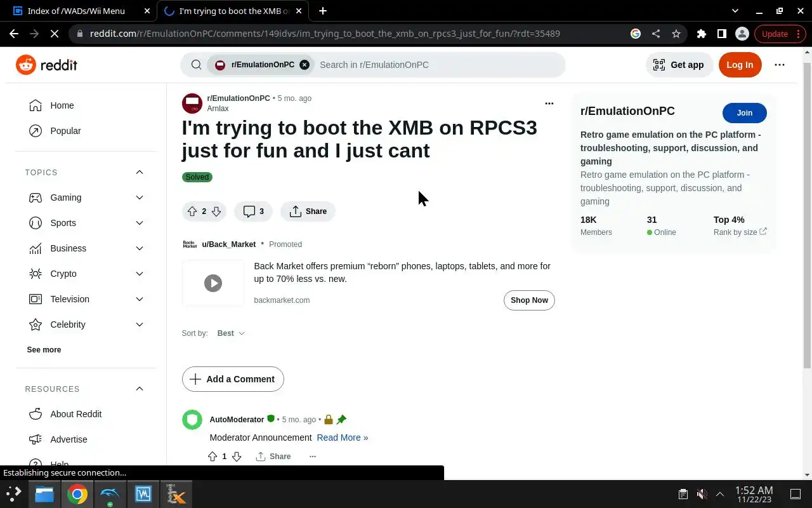Join the r/EmulationOnPC community
The image size is (812, 508).
click(744, 113)
